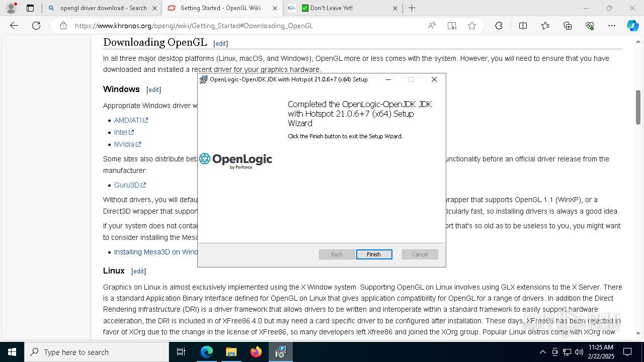Click the taskbar 'Type here to search' box
This screenshot has height=362, width=644.
click(x=97, y=352)
